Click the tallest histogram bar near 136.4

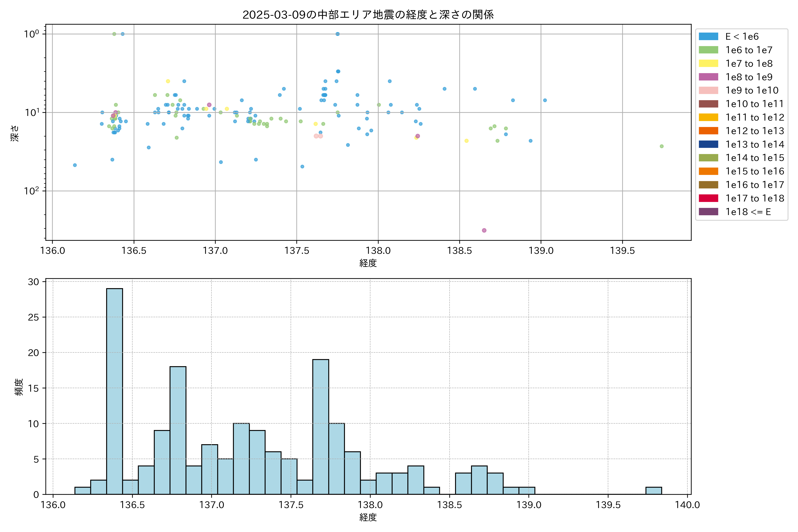point(114,390)
